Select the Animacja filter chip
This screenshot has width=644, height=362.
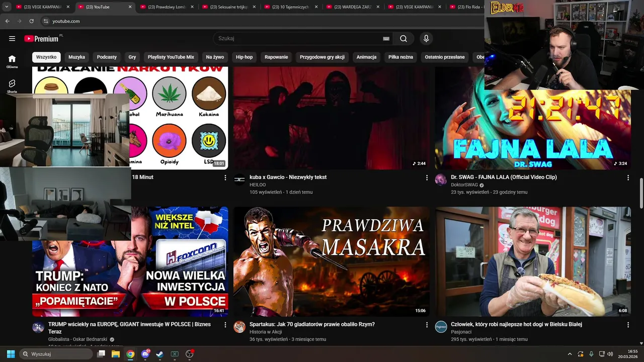pyautogui.click(x=366, y=57)
